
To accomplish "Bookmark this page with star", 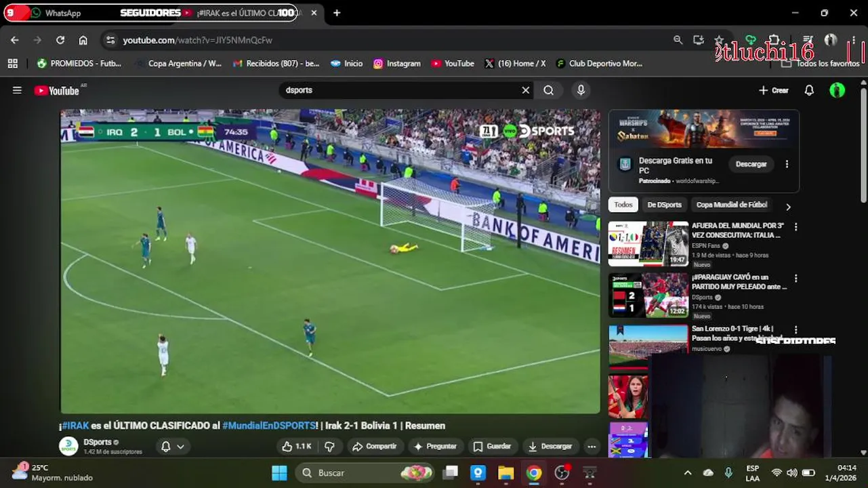I will [719, 40].
